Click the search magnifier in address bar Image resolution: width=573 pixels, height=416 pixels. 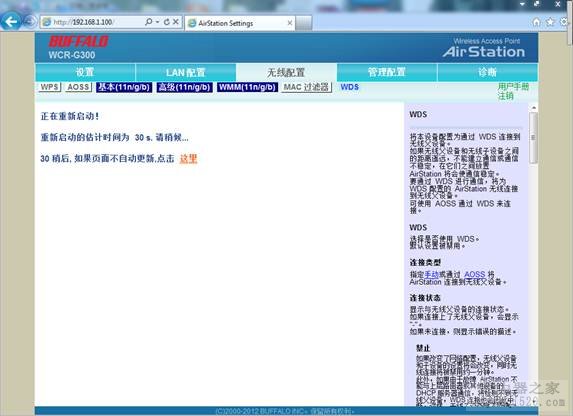[149, 22]
